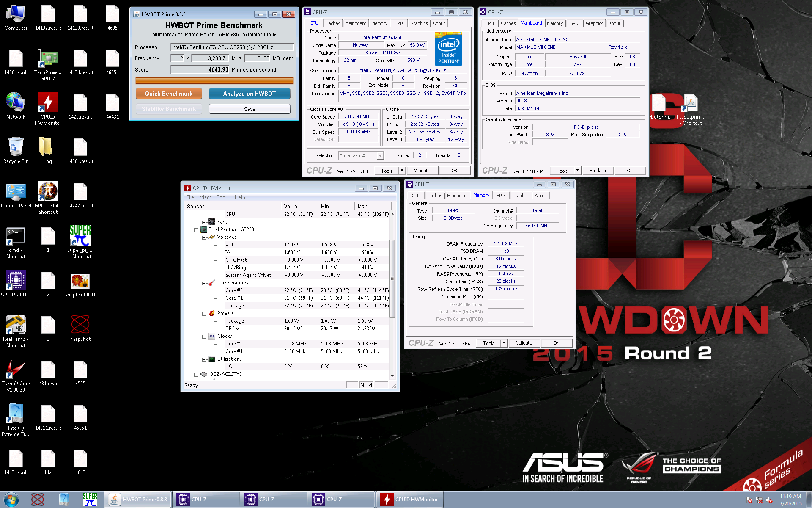The image size is (812, 508).
Task: Open Tools dropdown arrow in Memory CPU-Z window
Action: coord(504,343)
